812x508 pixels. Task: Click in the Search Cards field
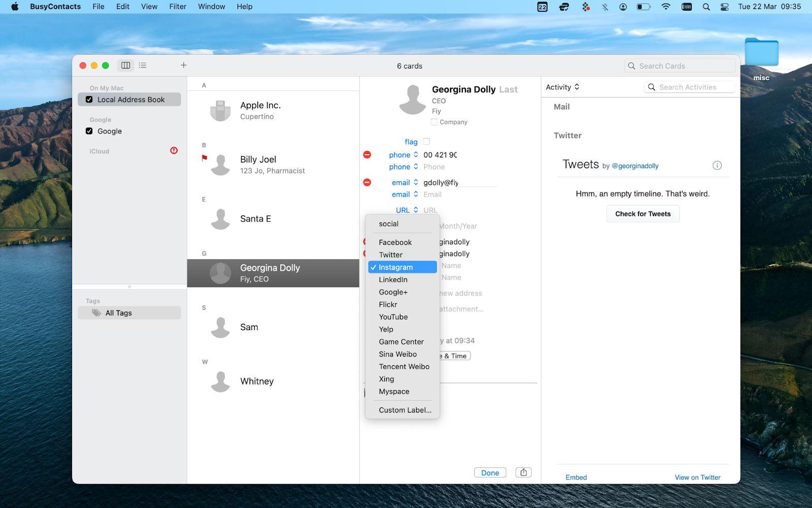[x=680, y=66]
